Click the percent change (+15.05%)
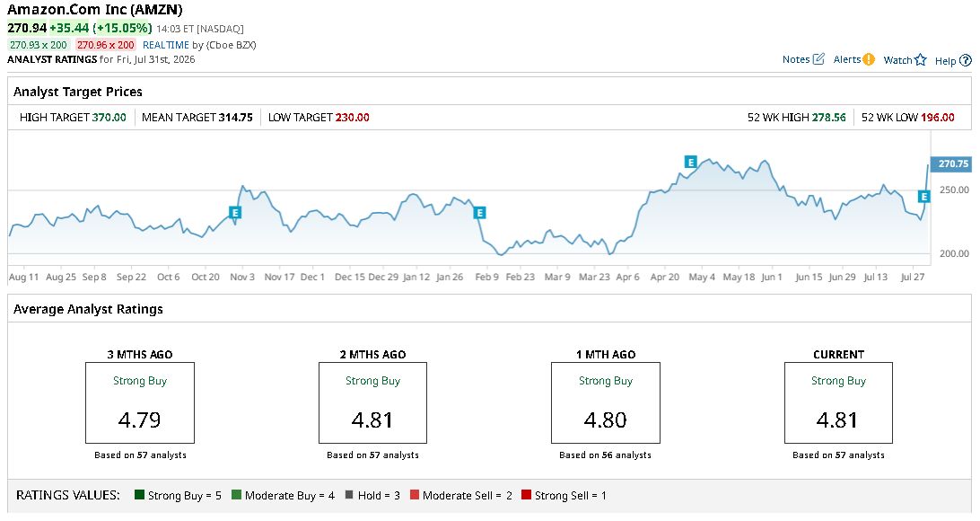Viewport: 980px width, 521px height. tap(122, 28)
